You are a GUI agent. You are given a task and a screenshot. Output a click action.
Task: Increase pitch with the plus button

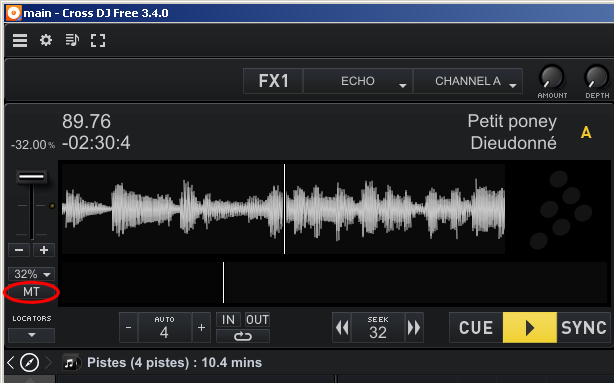[x=44, y=250]
